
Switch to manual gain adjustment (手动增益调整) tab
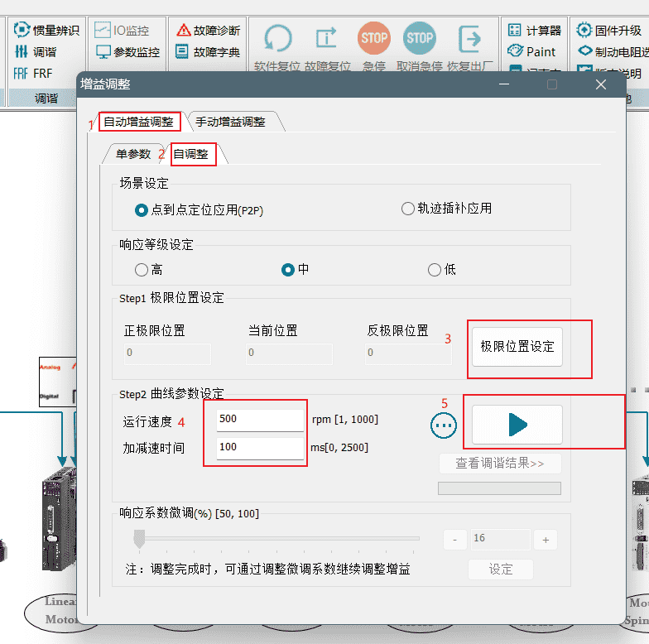click(x=231, y=122)
